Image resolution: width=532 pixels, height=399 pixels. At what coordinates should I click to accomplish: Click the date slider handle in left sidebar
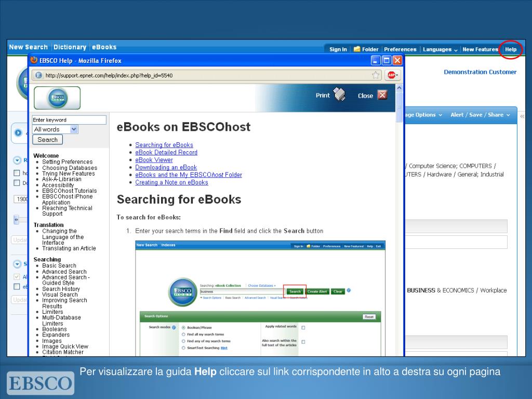coord(16,220)
